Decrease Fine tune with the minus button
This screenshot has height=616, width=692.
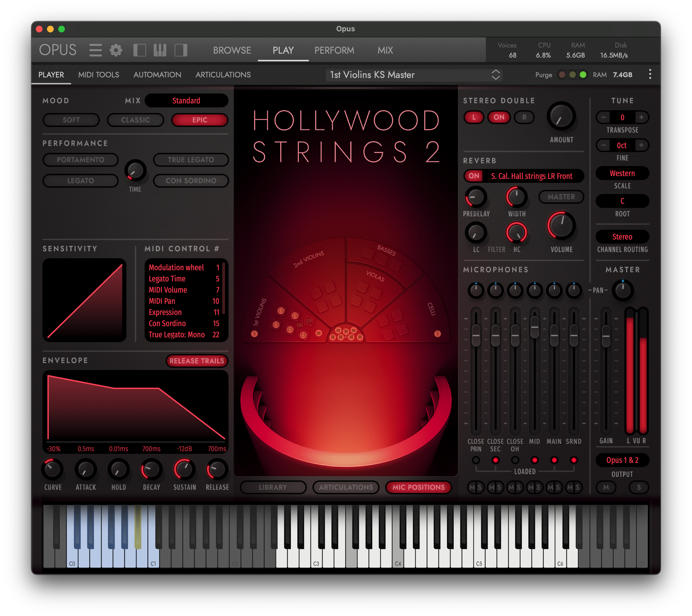click(604, 145)
